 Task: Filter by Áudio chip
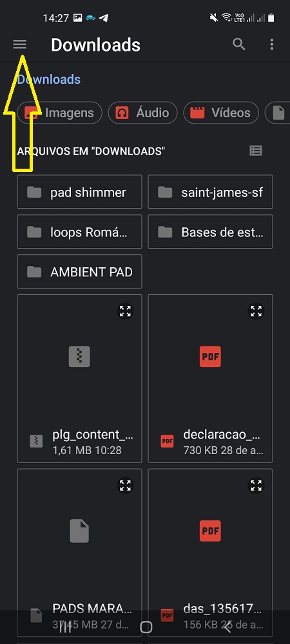(142, 113)
